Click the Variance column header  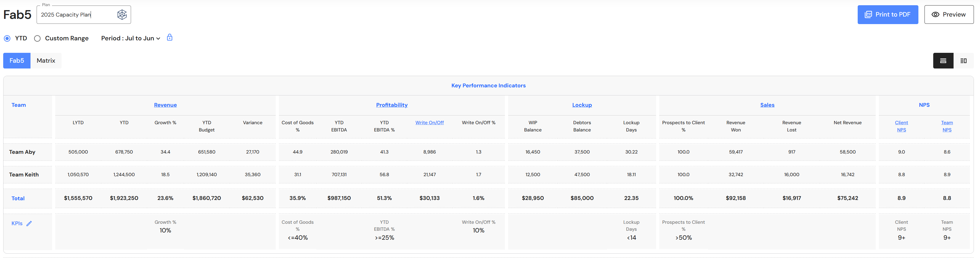(252, 123)
